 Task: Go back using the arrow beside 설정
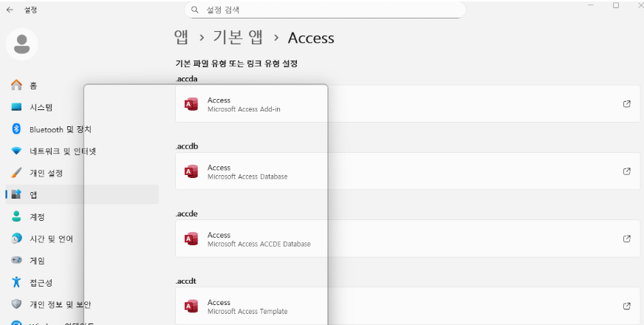pos(10,10)
